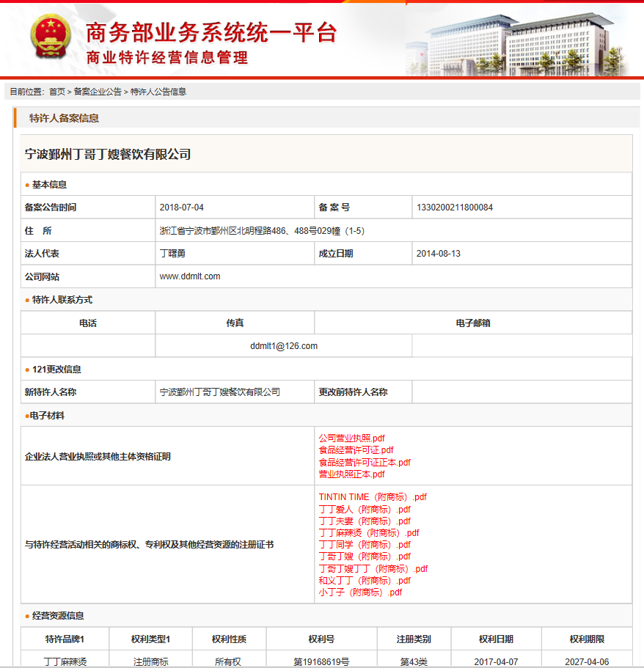Click the 备案号 field label

[x=334, y=208]
